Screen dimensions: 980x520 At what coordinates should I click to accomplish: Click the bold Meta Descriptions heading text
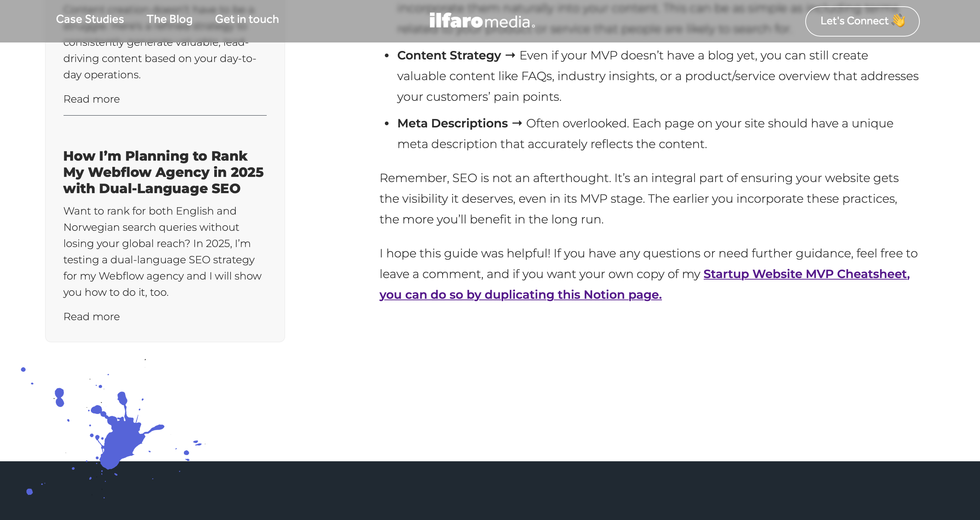[453, 123]
